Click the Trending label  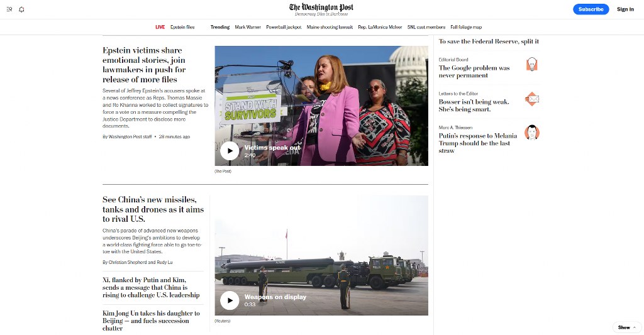220,27
